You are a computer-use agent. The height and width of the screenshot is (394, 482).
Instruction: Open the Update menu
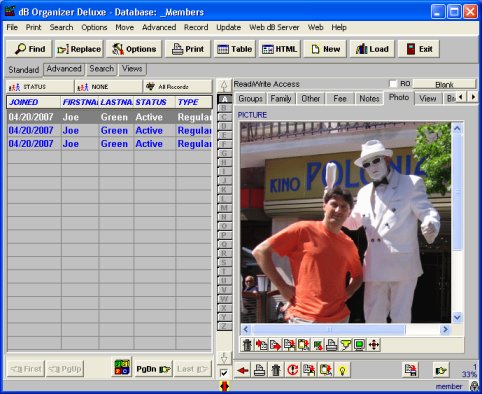pyautogui.click(x=228, y=27)
